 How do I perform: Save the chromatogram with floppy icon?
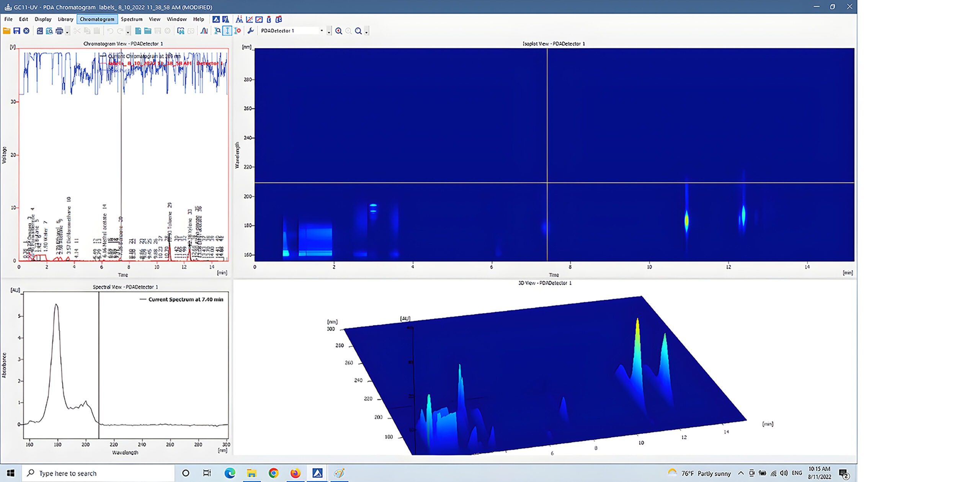(16, 31)
